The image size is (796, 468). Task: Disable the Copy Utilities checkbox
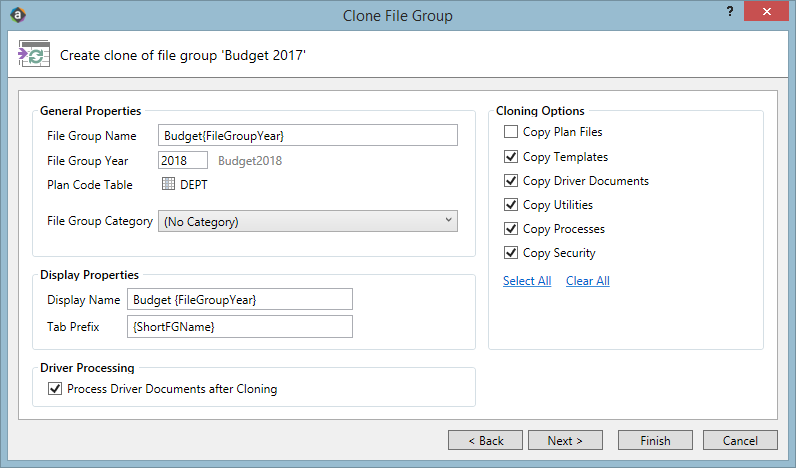pos(511,205)
